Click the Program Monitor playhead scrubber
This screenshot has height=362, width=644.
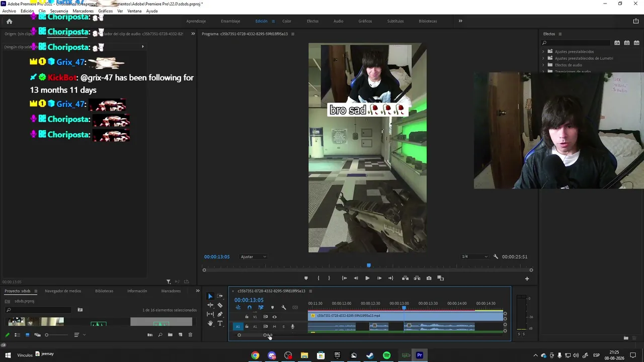click(x=369, y=265)
